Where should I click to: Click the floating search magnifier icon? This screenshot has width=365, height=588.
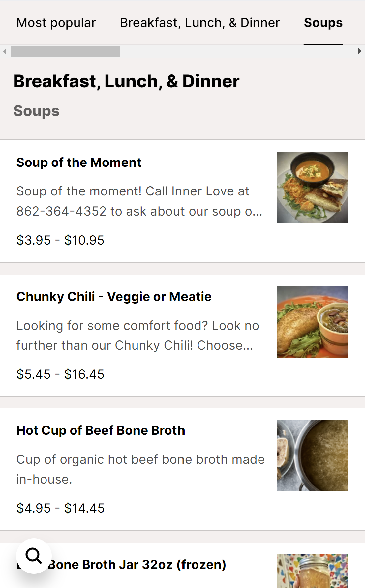tap(34, 556)
